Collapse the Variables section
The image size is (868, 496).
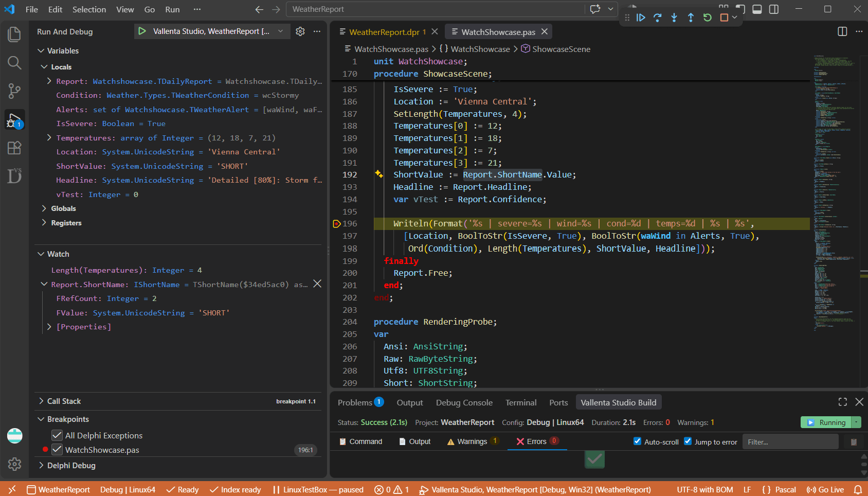point(41,51)
